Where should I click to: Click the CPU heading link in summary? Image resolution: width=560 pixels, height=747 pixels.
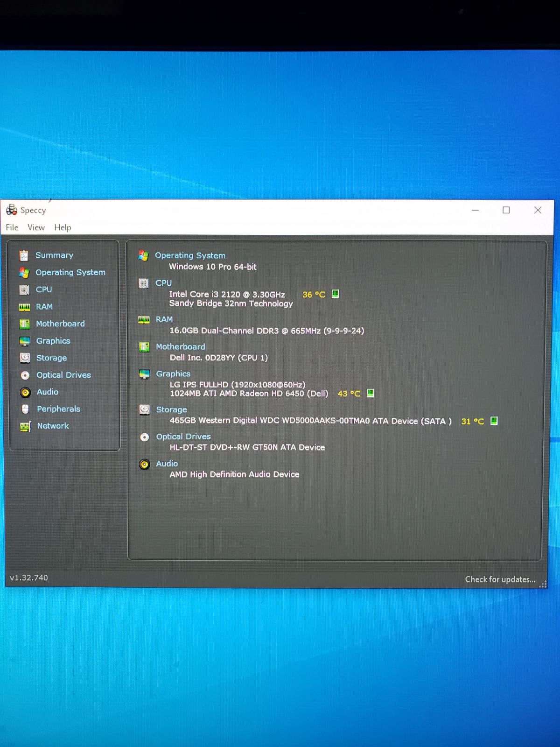tap(164, 283)
